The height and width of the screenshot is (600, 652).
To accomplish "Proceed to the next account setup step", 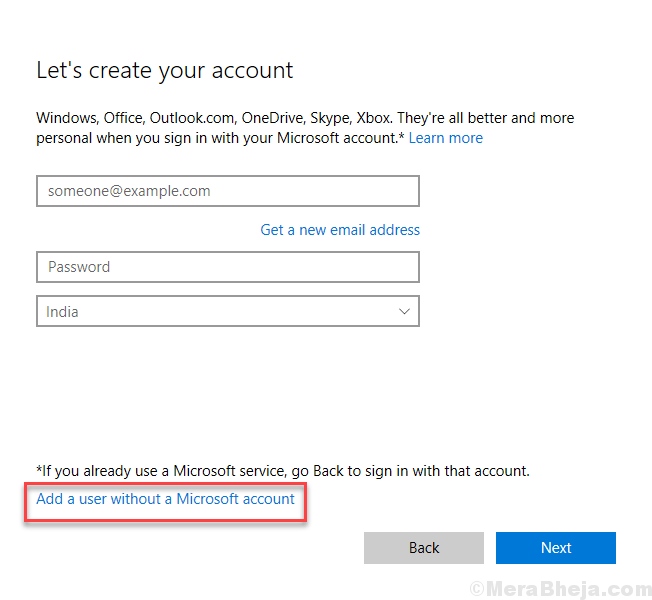I will point(556,548).
